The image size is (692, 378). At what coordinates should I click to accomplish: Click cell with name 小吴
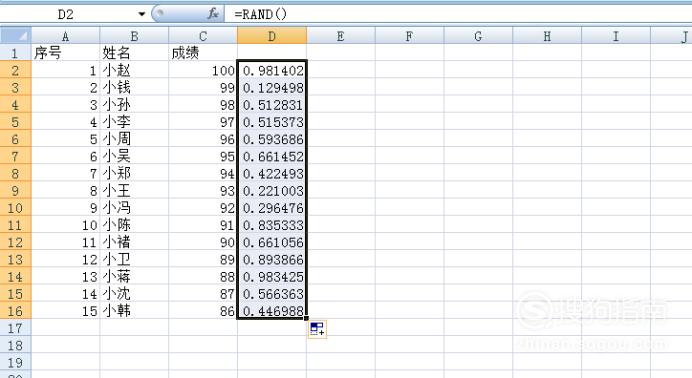pyautogui.click(x=134, y=156)
